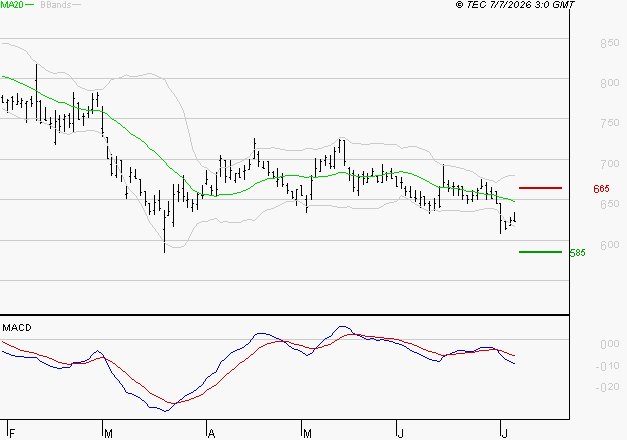627x440 pixels.
Task: Click the BBands legend label
Action: [56, 5]
